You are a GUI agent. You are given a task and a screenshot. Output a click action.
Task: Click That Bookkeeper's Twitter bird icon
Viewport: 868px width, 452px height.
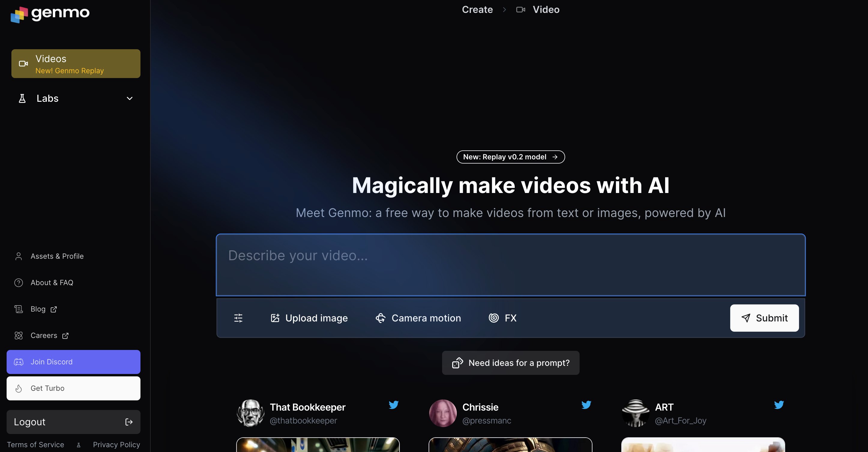(393, 405)
